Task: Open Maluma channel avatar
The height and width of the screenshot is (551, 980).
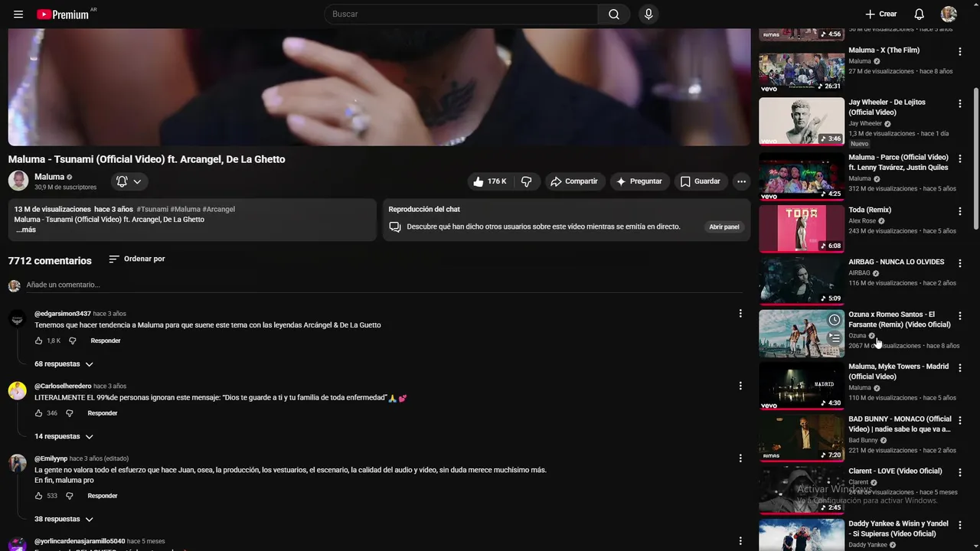Action: click(x=18, y=181)
